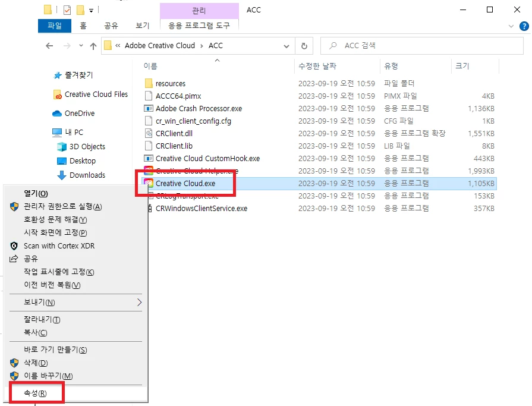The height and width of the screenshot is (406, 532).
Task: Click the Creative Cloud.exe app icon
Action: (149, 183)
